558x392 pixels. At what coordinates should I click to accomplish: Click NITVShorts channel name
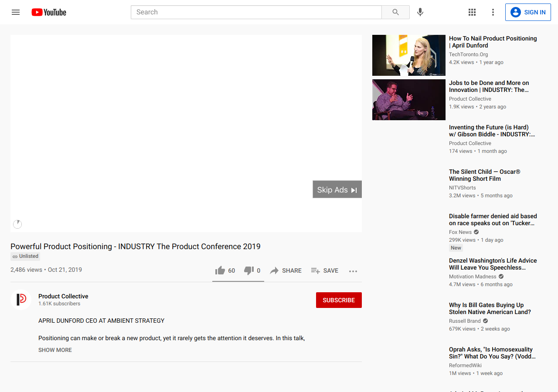462,188
